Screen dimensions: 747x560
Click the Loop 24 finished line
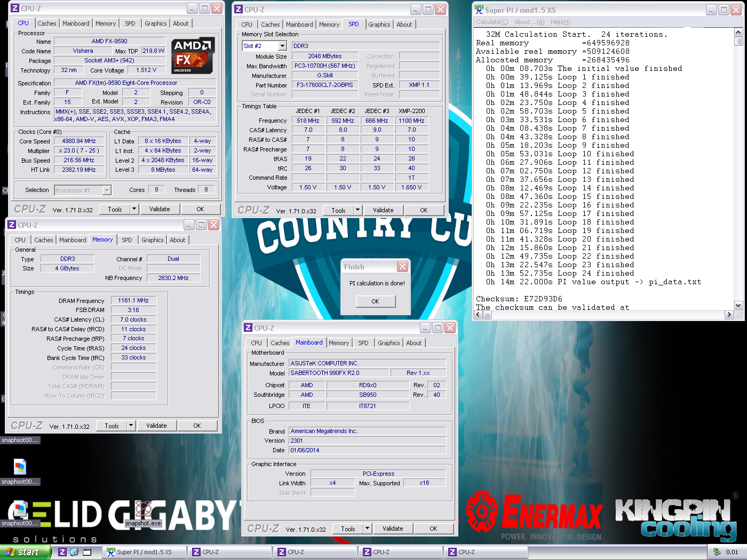[x=560, y=273]
